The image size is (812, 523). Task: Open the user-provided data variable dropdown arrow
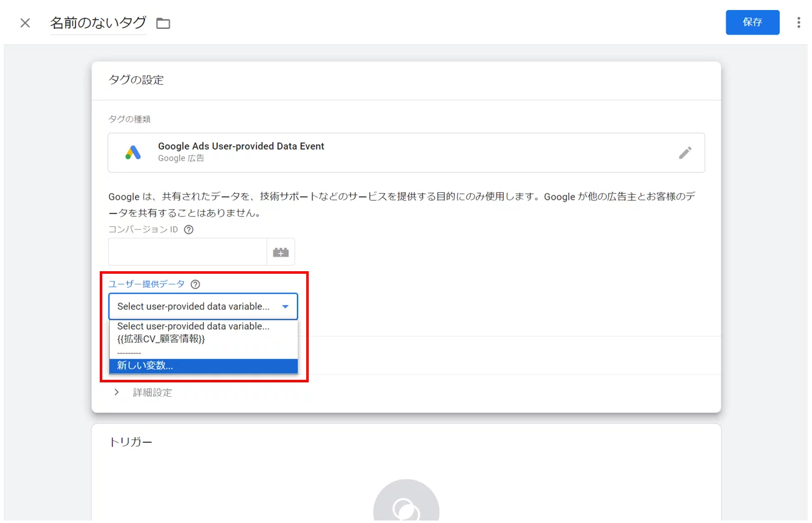286,306
